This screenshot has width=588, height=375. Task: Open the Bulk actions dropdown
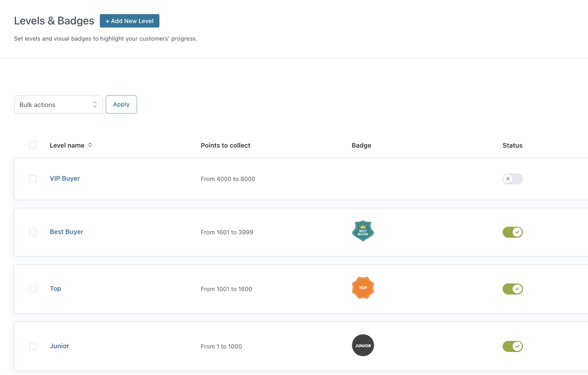[x=59, y=105]
